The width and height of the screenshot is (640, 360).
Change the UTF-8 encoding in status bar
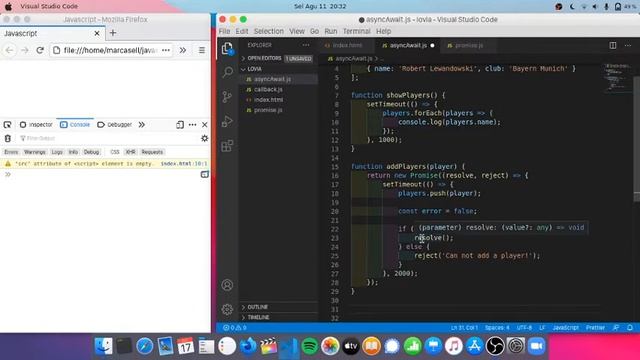pos(524,328)
